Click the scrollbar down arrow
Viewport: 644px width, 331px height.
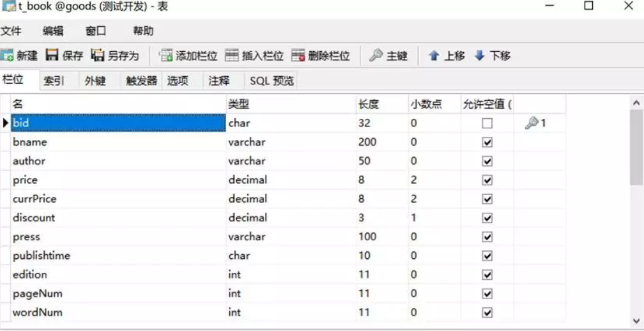(636, 320)
